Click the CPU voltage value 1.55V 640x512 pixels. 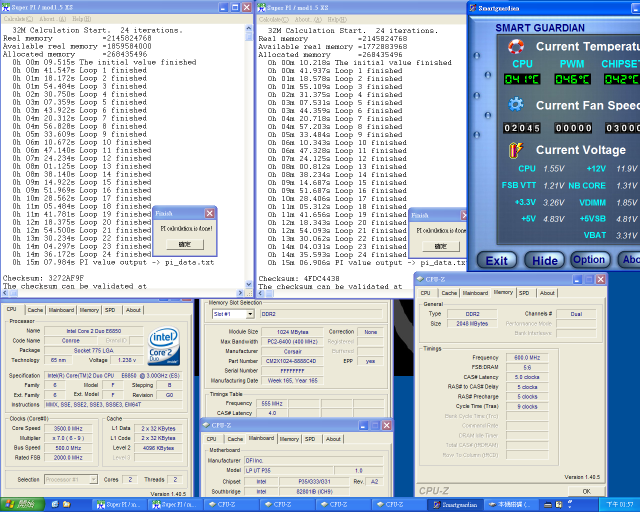point(554,169)
